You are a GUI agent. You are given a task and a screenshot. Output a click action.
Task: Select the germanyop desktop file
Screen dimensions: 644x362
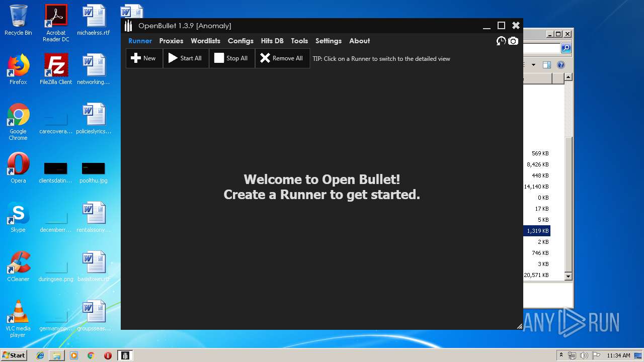[x=56, y=320]
